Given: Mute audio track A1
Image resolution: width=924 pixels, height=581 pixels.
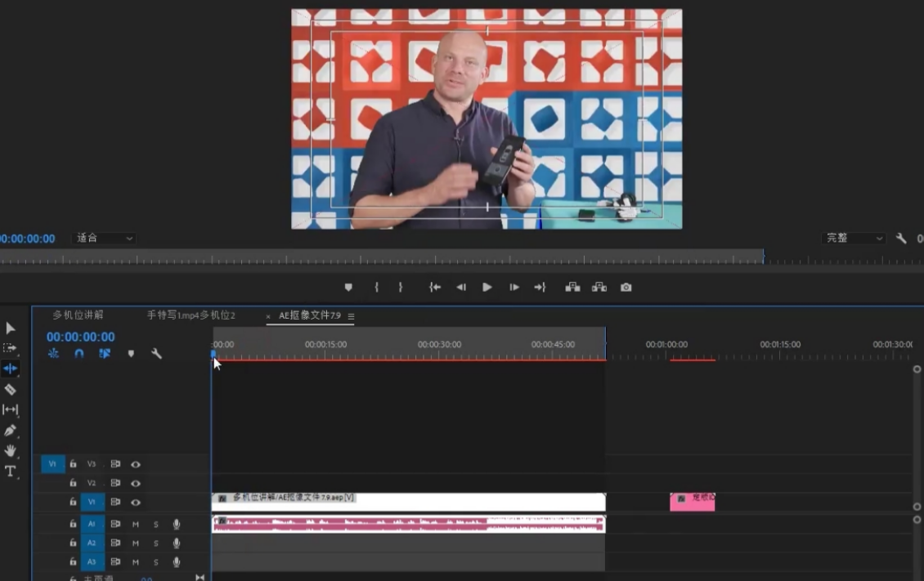Looking at the screenshot, I should pyautogui.click(x=136, y=524).
